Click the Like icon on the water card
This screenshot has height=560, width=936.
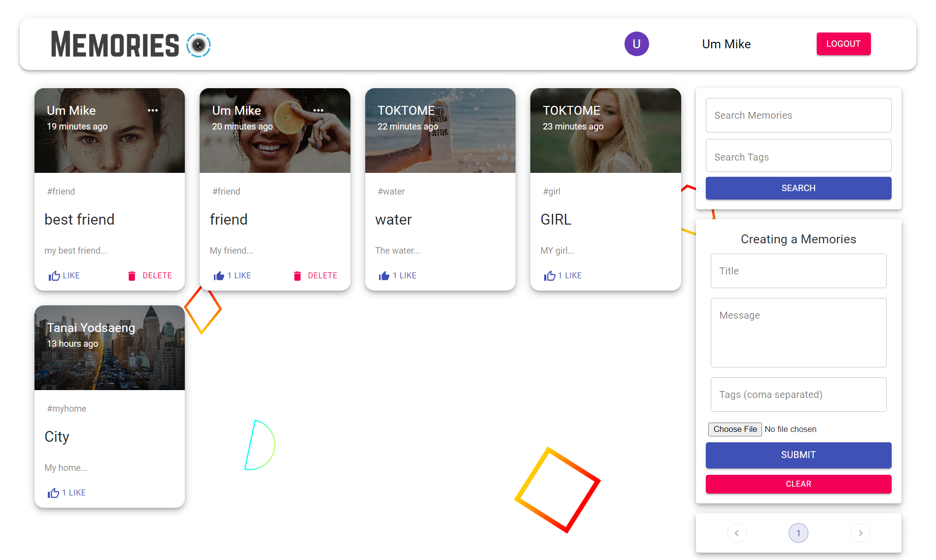(x=384, y=275)
